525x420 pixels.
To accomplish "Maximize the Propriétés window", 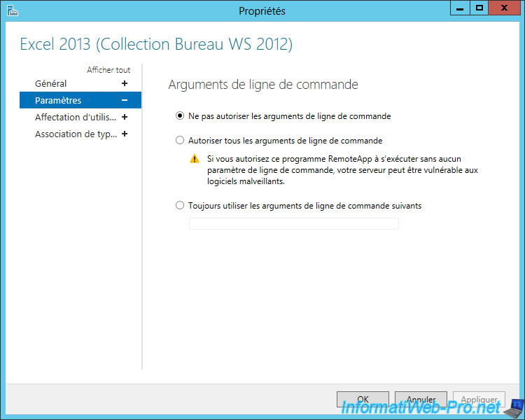I will 479,8.
